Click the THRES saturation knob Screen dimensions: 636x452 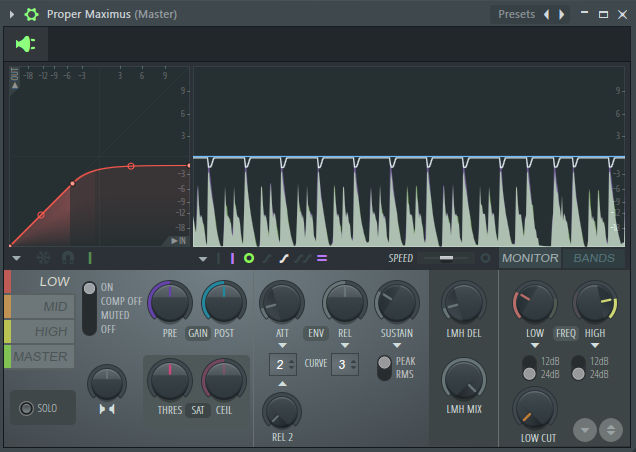point(170,381)
